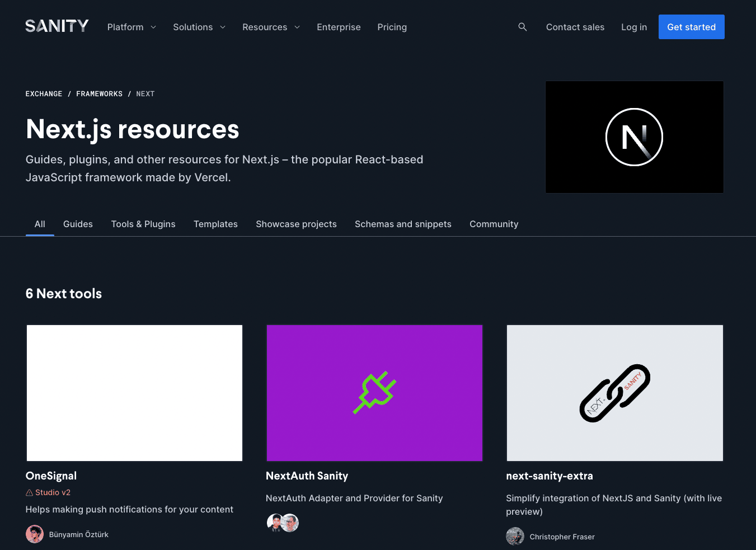The image size is (756, 550).
Task: Open the Platform dropdown menu
Action: pyautogui.click(x=132, y=27)
